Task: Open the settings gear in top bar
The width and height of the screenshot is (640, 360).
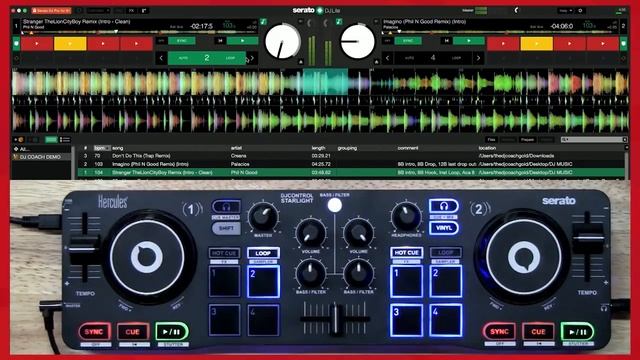Action: 580,11
